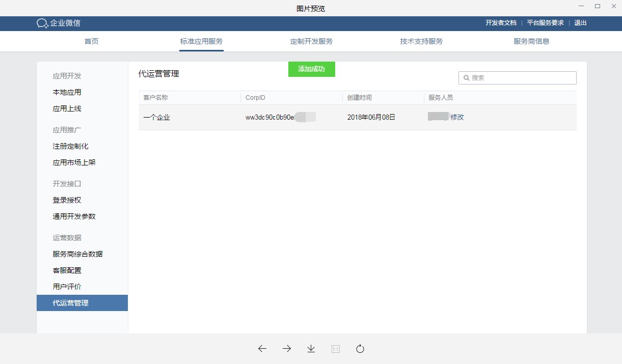Viewport: 622px width, 364px height.
Task: Click the previous image arrow icon
Action: click(262, 349)
